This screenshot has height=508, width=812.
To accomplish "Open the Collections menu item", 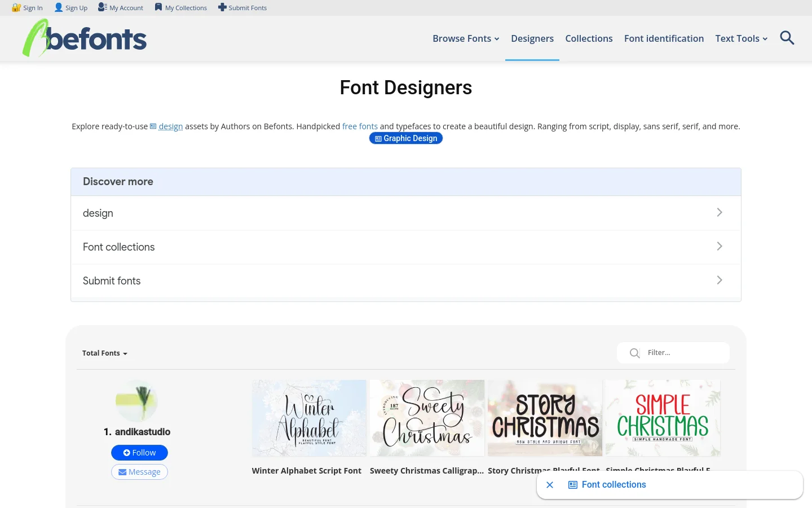I will pyautogui.click(x=589, y=38).
